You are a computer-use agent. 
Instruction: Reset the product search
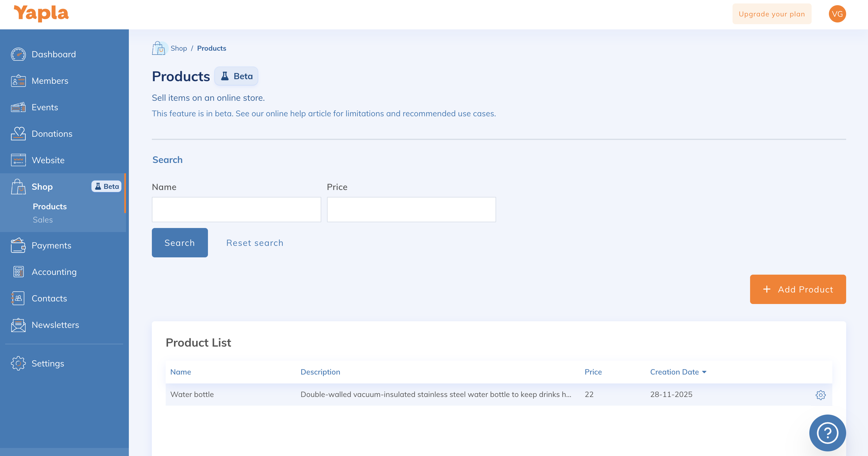(255, 242)
